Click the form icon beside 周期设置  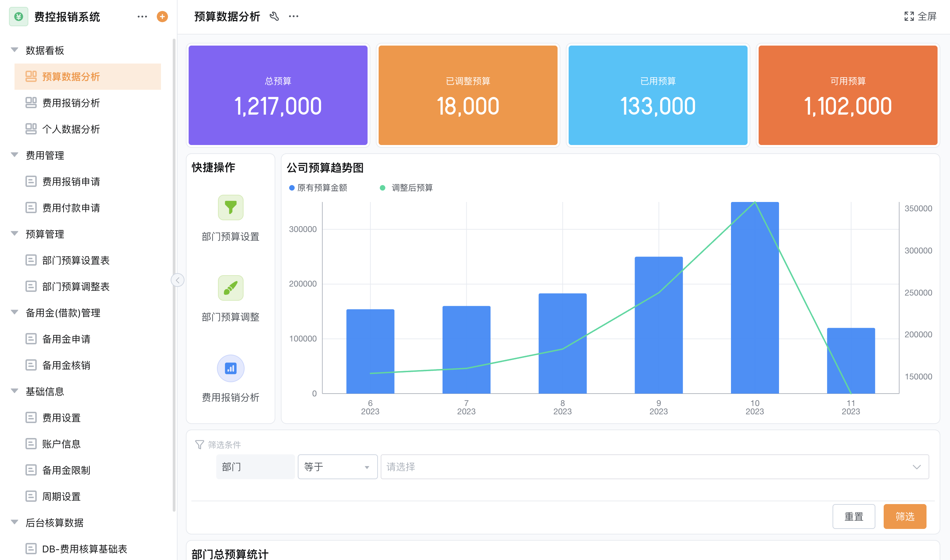[31, 496]
